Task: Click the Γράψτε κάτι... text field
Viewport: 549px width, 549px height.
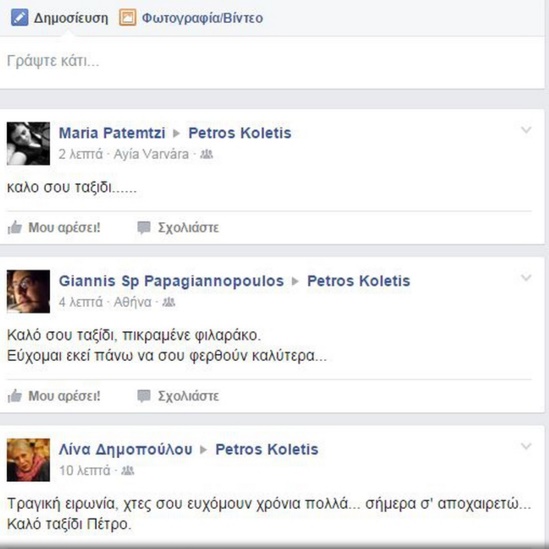Action: pos(272,62)
